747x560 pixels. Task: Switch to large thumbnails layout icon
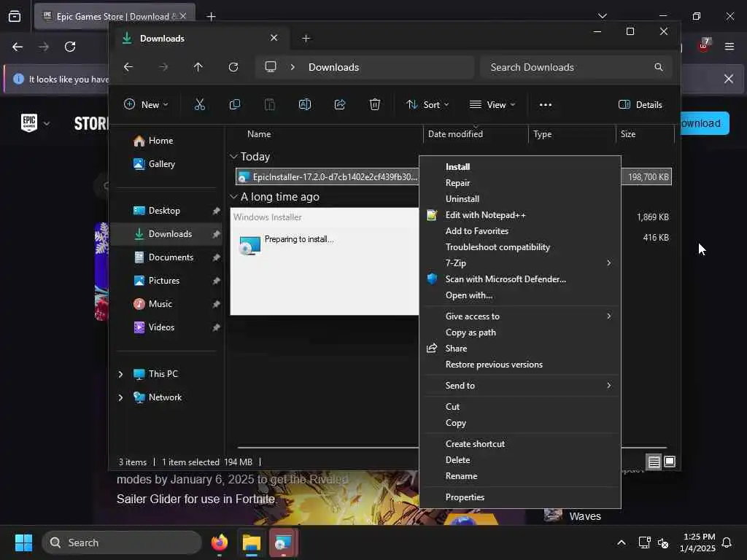[x=670, y=462]
